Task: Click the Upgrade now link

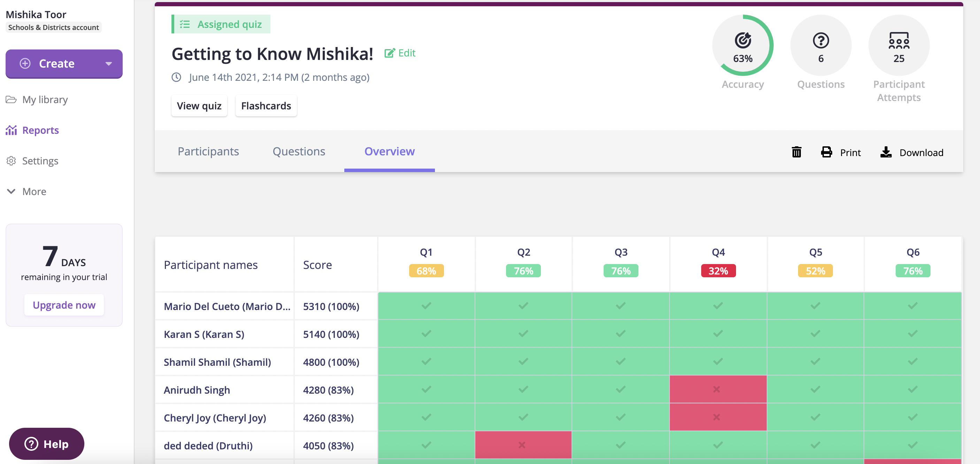Action: tap(64, 305)
